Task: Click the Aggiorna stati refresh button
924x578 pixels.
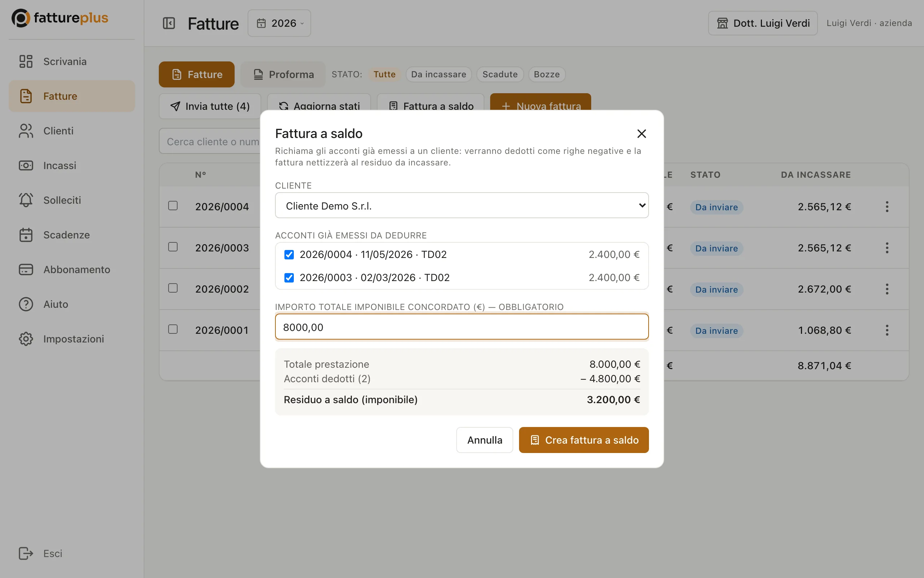Action: coord(319,103)
